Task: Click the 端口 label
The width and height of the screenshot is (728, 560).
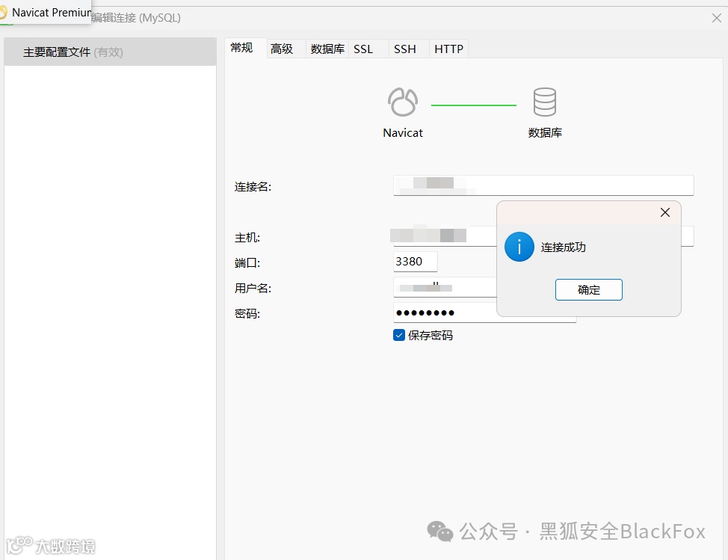Action: pyautogui.click(x=247, y=263)
